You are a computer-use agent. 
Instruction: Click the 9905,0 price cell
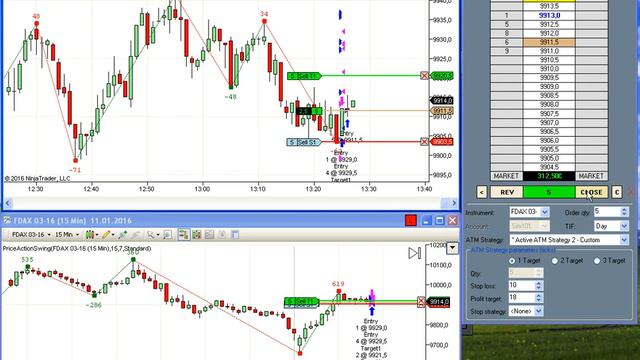coord(549,158)
